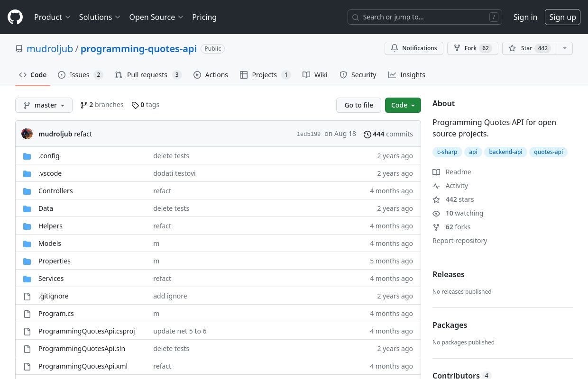Click the .gitignore file icon
Image resolution: width=588 pixels, height=379 pixels.
(27, 296)
